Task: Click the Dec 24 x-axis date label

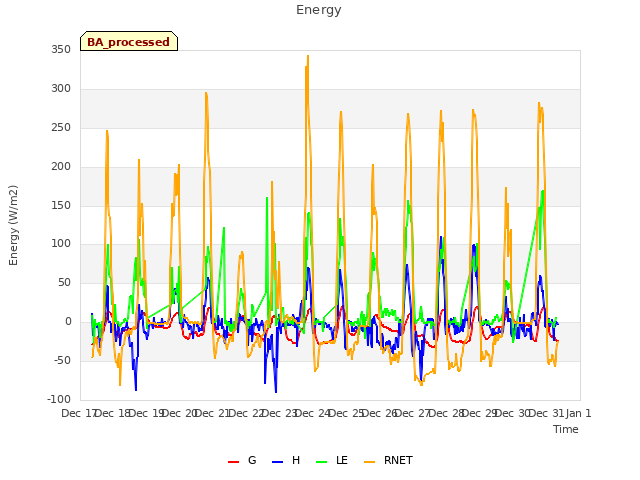Action: (313, 413)
